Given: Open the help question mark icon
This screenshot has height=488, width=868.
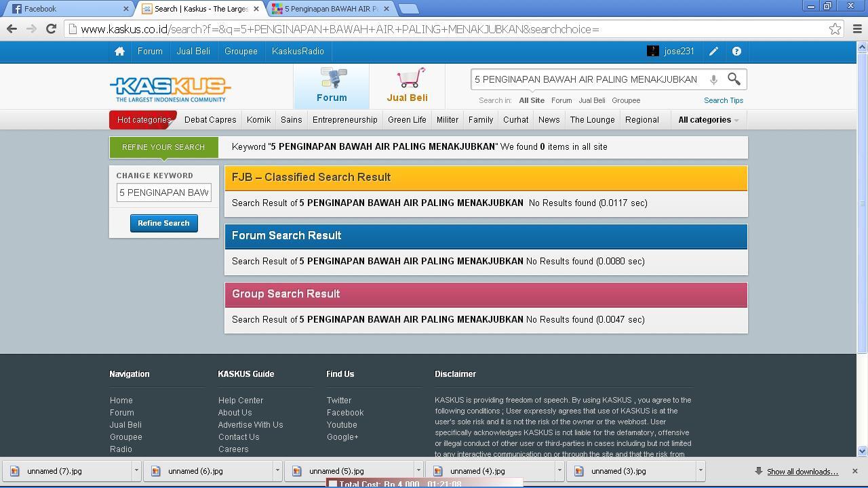Looking at the screenshot, I should pos(736,52).
